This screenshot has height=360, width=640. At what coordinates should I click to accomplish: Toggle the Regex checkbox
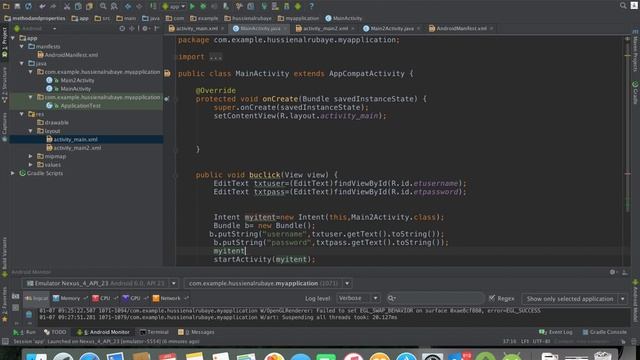click(492, 298)
